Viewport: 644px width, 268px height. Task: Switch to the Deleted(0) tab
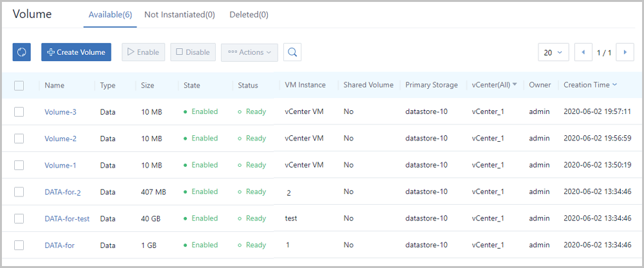pyautogui.click(x=249, y=15)
